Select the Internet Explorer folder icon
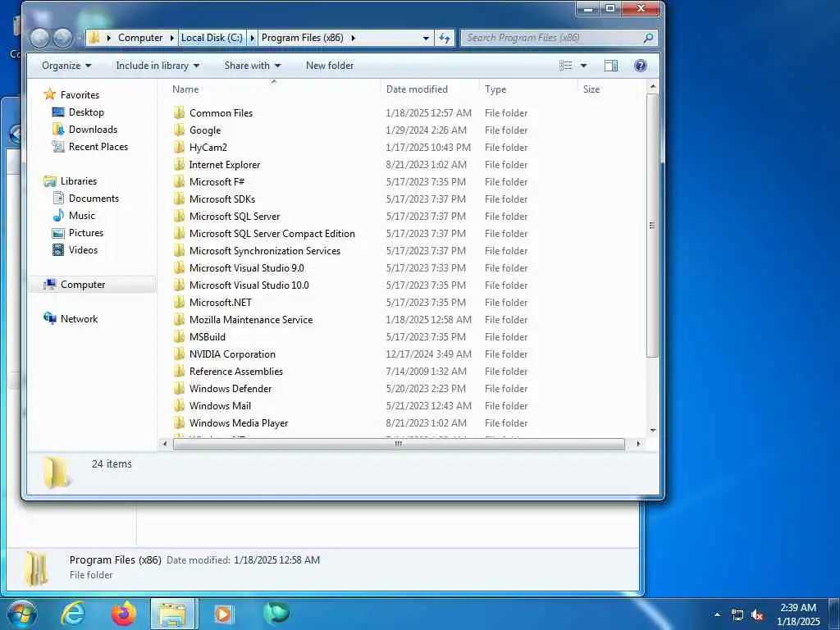The image size is (840, 630). [x=180, y=164]
